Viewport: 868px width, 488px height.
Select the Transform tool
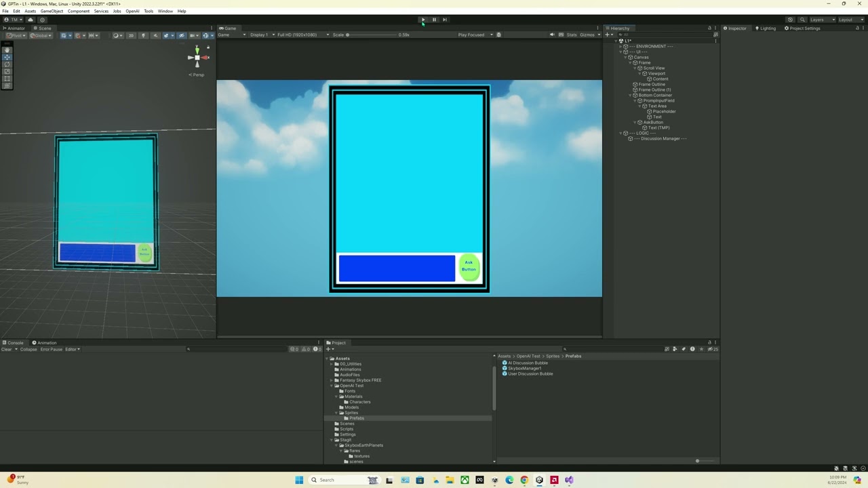point(7,85)
